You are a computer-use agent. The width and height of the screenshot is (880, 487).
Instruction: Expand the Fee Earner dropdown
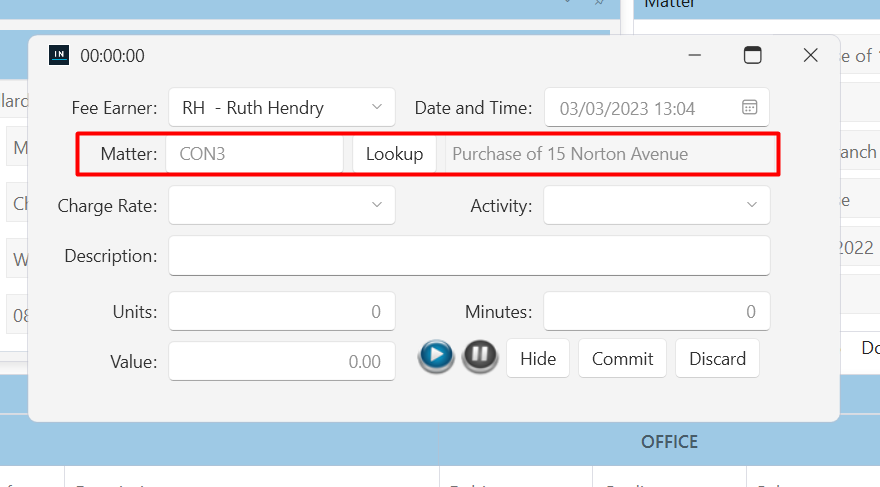[377, 107]
